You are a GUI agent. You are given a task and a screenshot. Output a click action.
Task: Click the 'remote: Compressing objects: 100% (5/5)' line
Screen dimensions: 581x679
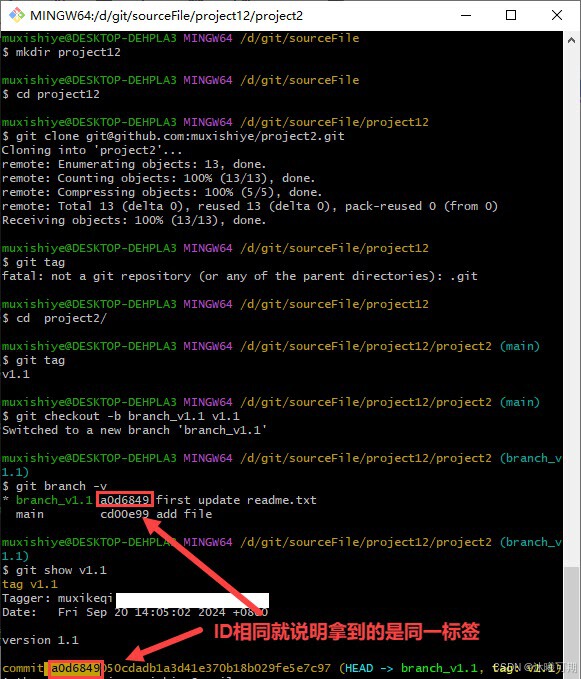tap(162, 192)
